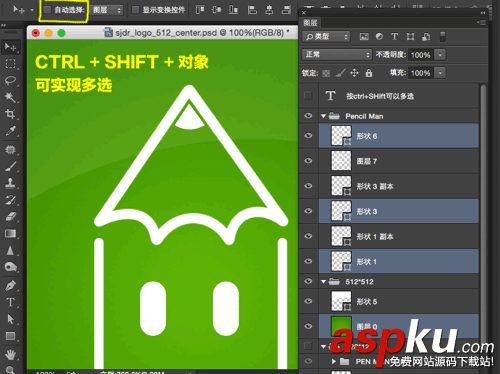Select the Sharpen tool

click(11, 250)
